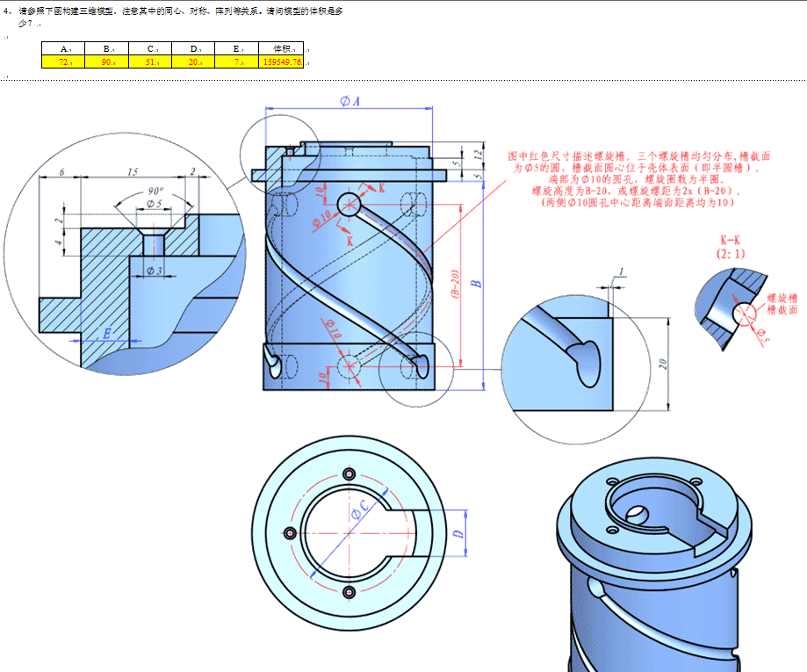Select the cell with value 51
This screenshot has width=807, height=672.
pos(150,61)
